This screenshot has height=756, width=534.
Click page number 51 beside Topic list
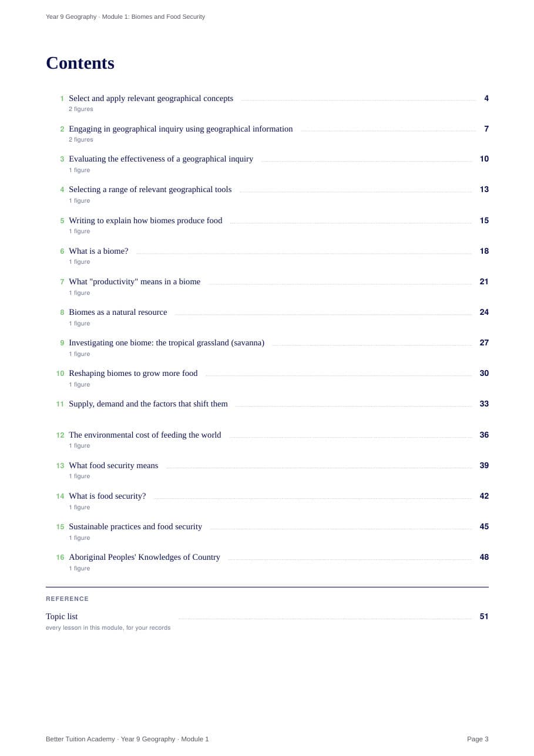(484, 617)
